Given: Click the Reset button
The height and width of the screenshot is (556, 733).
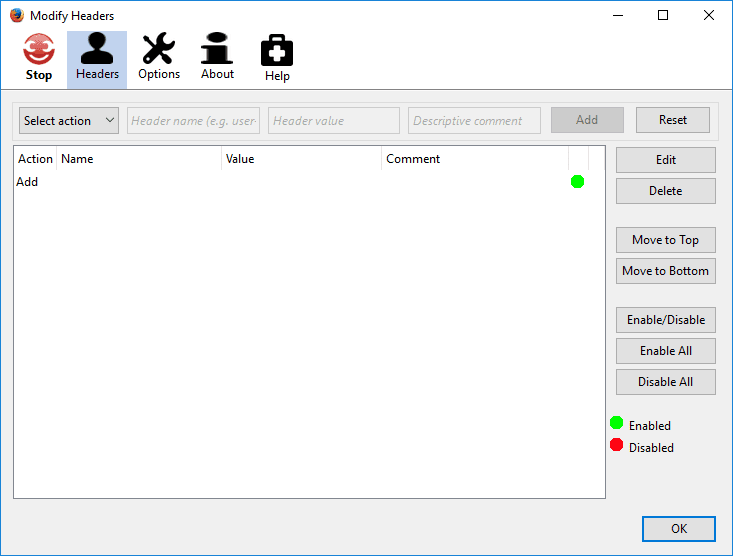Looking at the screenshot, I should 673,120.
